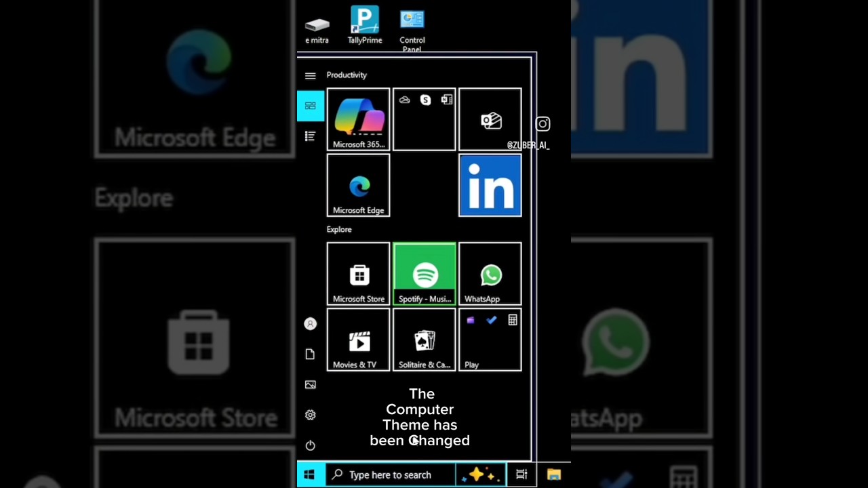Click the Power button icon

[x=311, y=445]
